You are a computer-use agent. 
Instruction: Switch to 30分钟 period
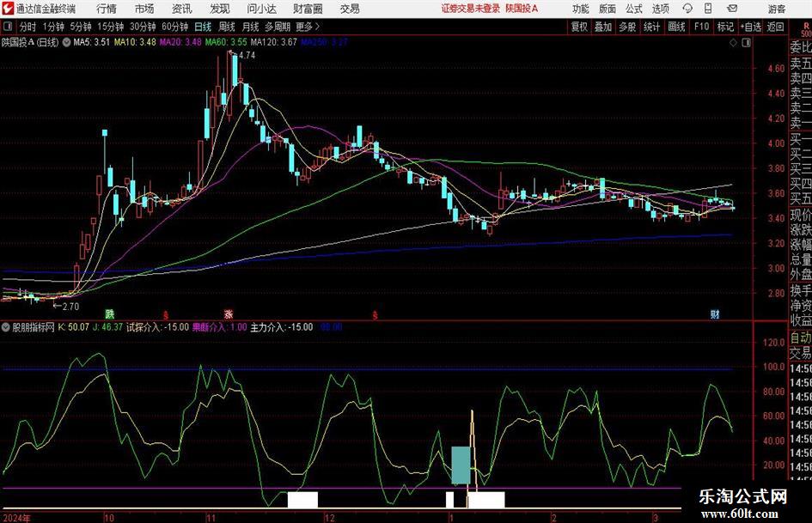[143, 27]
